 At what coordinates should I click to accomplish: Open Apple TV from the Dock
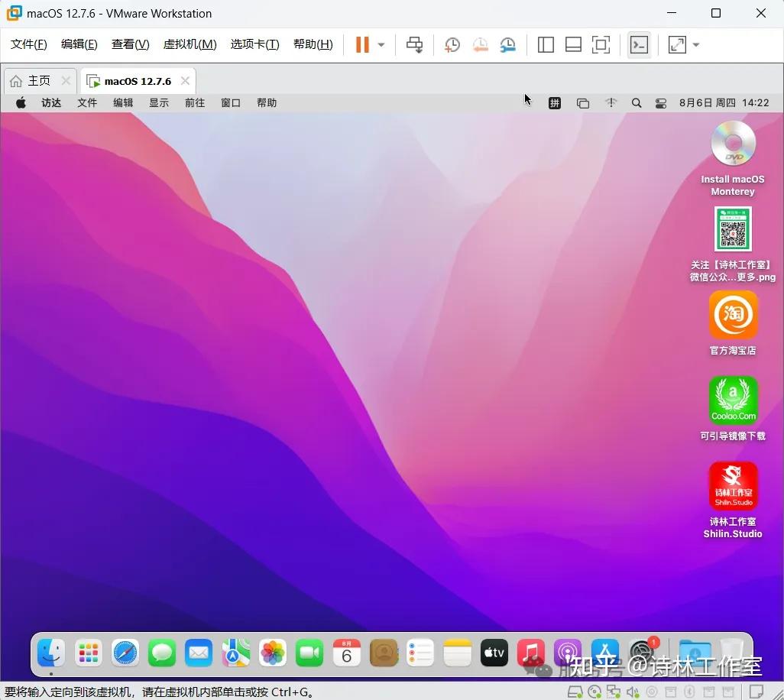point(494,653)
